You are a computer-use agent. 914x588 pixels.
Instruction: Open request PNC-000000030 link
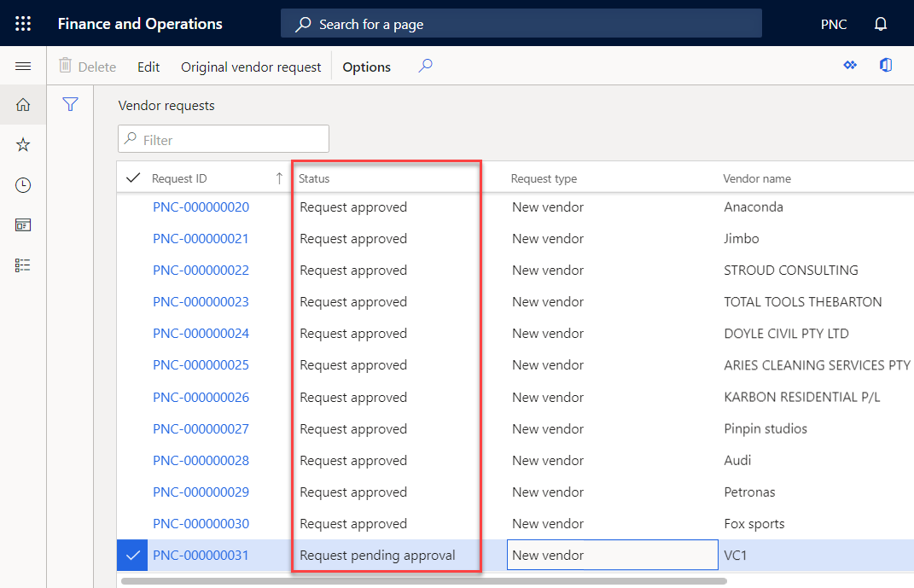coord(201,523)
